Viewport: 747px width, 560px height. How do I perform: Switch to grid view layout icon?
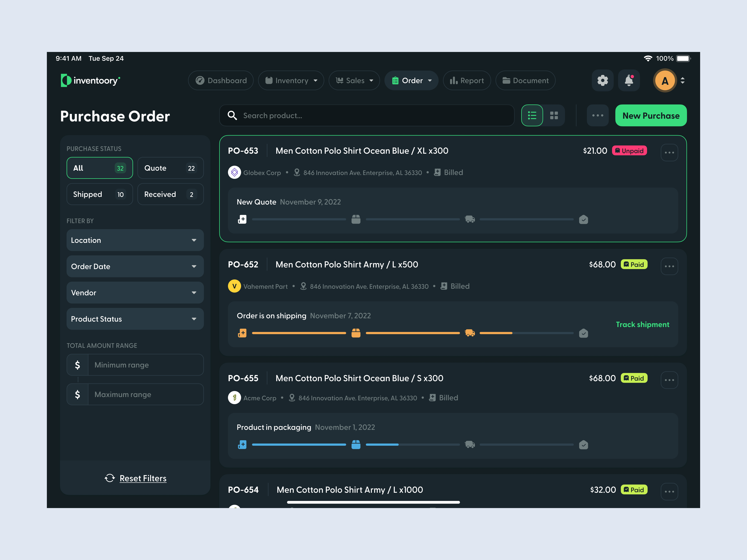coord(554,115)
